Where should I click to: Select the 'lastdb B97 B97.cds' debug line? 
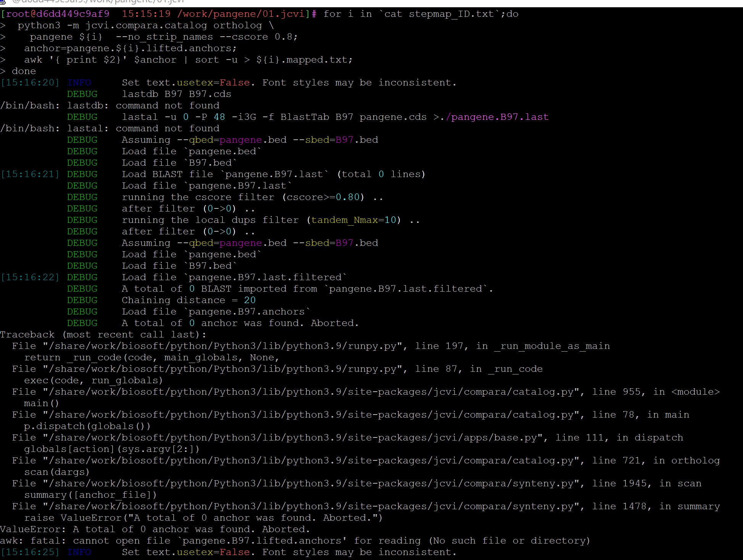pyautogui.click(x=176, y=94)
